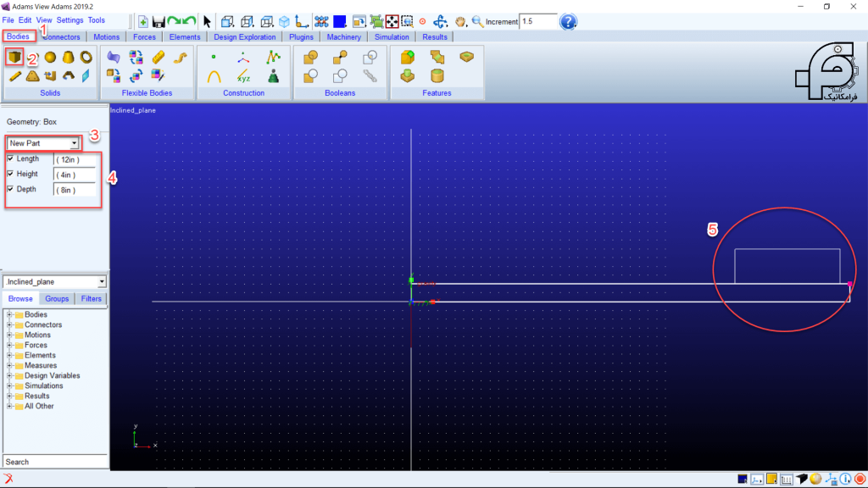Click the hand pan view icon
Image resolution: width=868 pixels, height=488 pixels.
[x=460, y=21]
